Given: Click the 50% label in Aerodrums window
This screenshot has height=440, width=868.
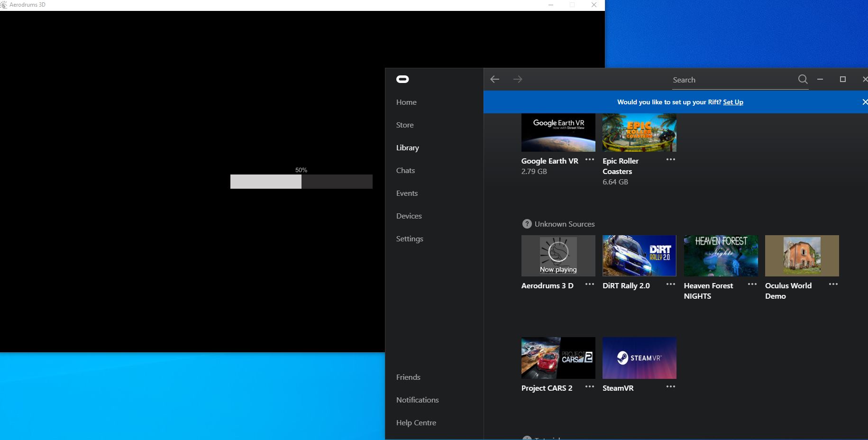Looking at the screenshot, I should click(x=301, y=170).
